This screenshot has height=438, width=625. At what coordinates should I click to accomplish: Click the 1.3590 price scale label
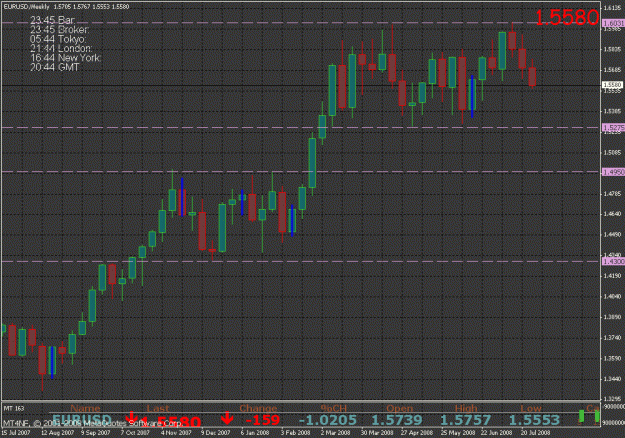point(612,358)
